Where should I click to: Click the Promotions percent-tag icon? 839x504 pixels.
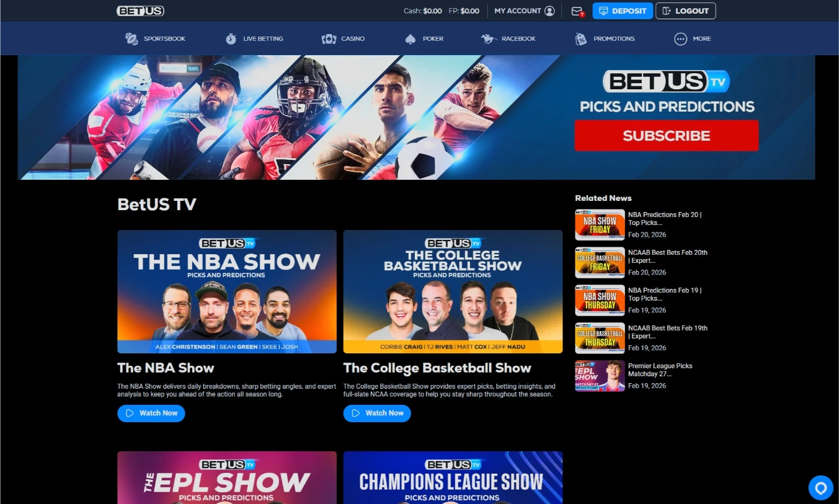(x=580, y=38)
